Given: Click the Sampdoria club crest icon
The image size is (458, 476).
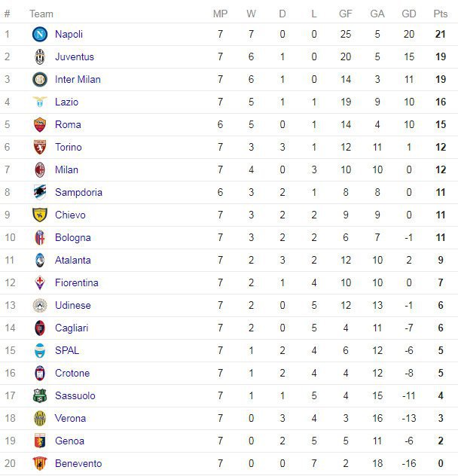Looking at the screenshot, I should point(40,192).
